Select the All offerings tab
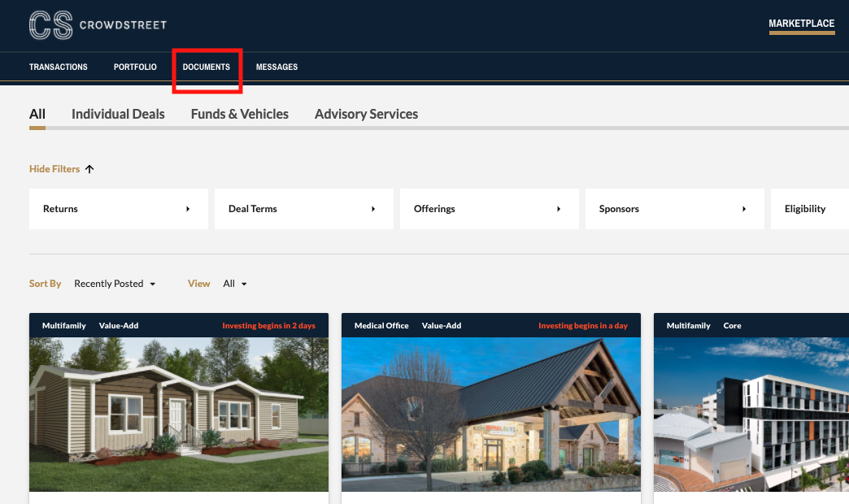Image resolution: width=849 pixels, height=504 pixels. coord(37,115)
